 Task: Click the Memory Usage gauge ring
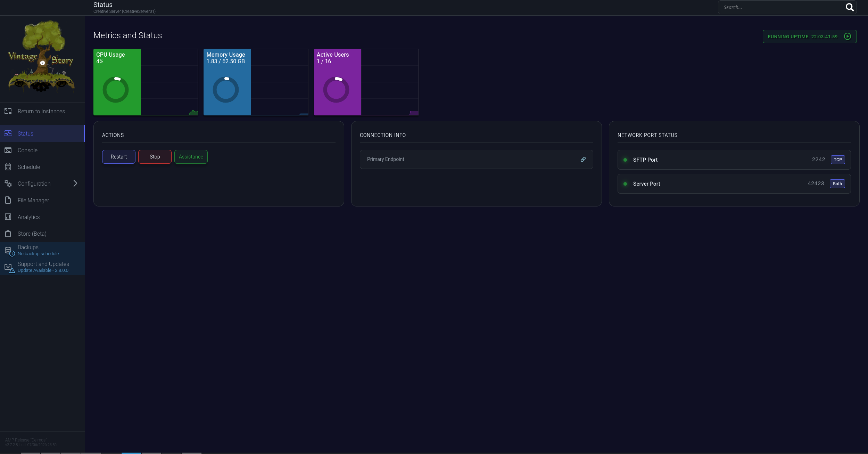(x=226, y=90)
